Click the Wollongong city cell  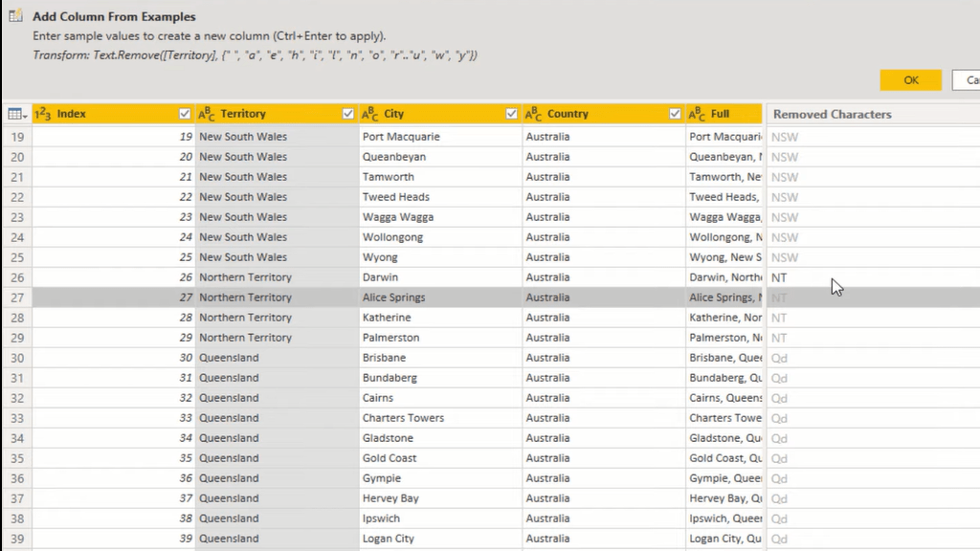[440, 237]
